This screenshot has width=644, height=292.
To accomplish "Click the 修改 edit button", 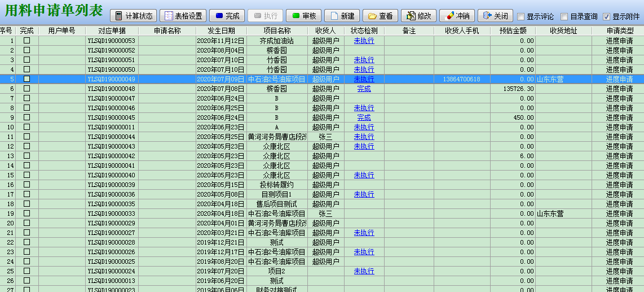I will click(x=418, y=16).
